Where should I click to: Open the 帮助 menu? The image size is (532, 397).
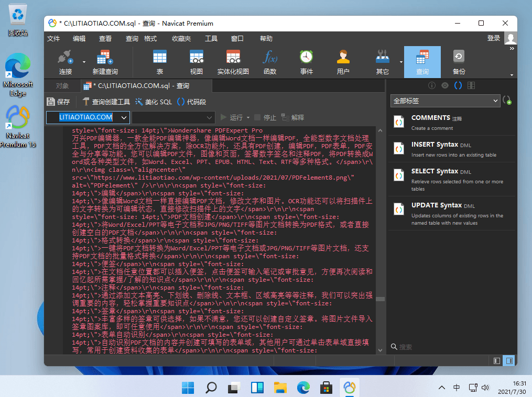[x=266, y=39]
